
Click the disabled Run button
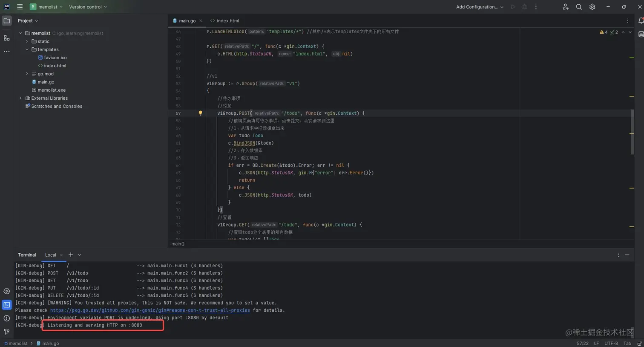(x=513, y=7)
